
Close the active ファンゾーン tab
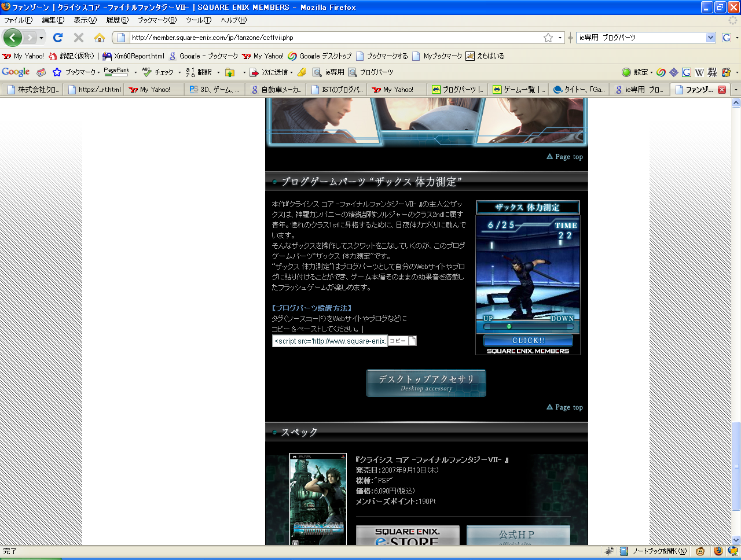[x=722, y=90]
